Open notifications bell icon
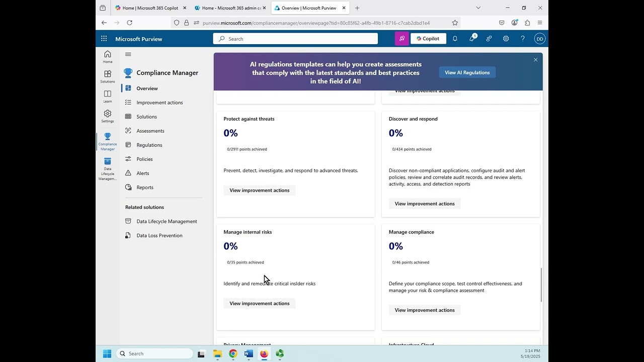Image resolution: width=644 pixels, height=362 pixels. [455, 39]
